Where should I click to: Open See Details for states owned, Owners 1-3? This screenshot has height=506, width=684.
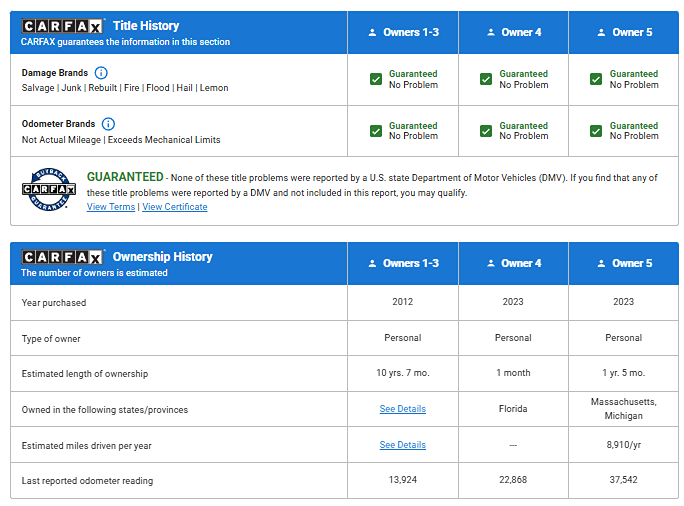[x=403, y=409]
